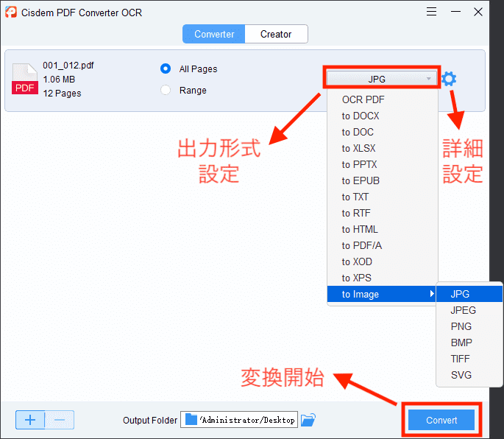504x439 pixels.
Task: Select BMP in image submenu
Action: tap(469, 343)
